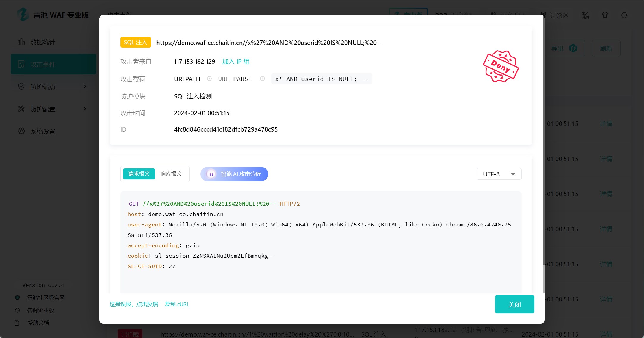Click the 复制 cURL link
The width and height of the screenshot is (644, 338).
point(177,304)
